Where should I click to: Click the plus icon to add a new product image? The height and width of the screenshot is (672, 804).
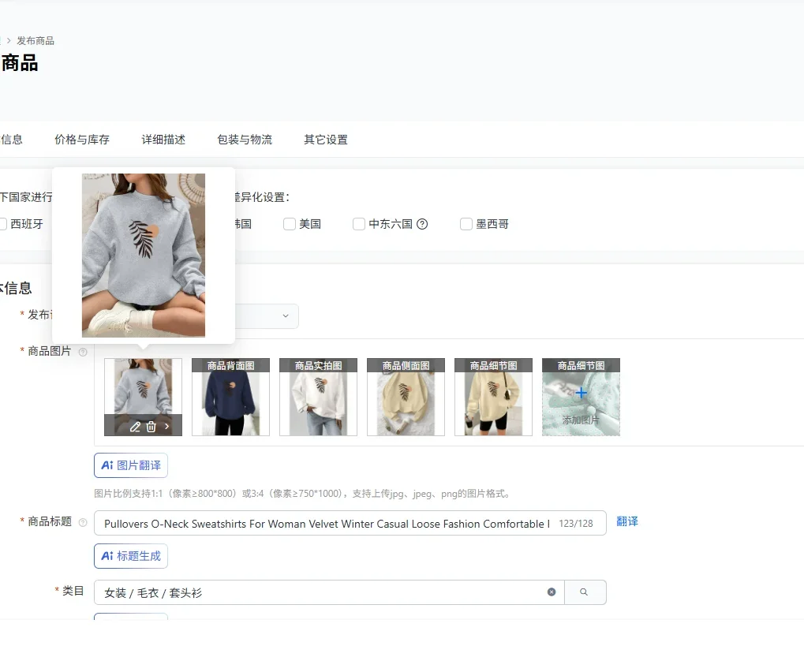tap(581, 390)
